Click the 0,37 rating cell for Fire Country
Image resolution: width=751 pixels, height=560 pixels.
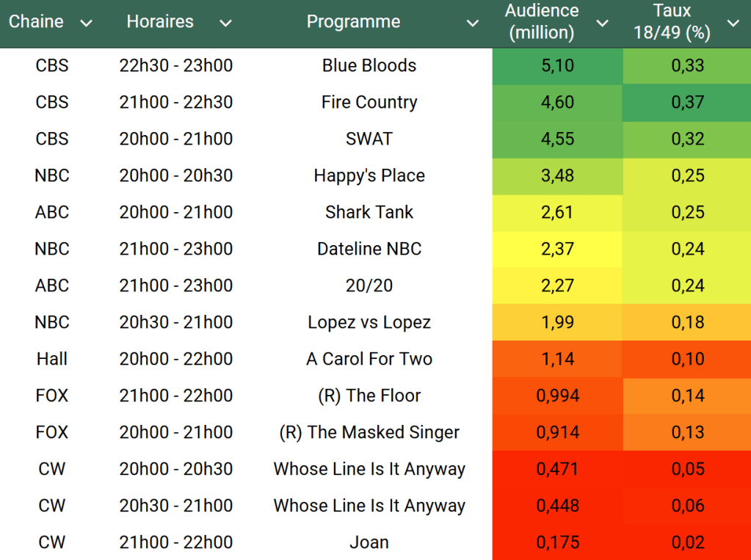click(x=687, y=102)
